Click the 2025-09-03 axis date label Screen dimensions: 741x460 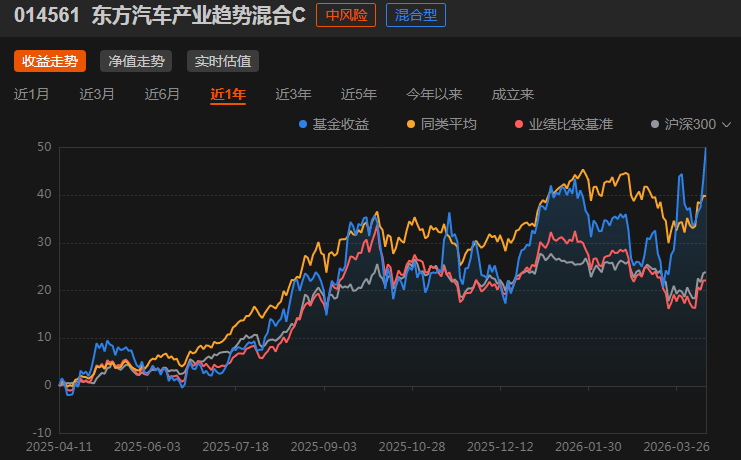point(324,447)
